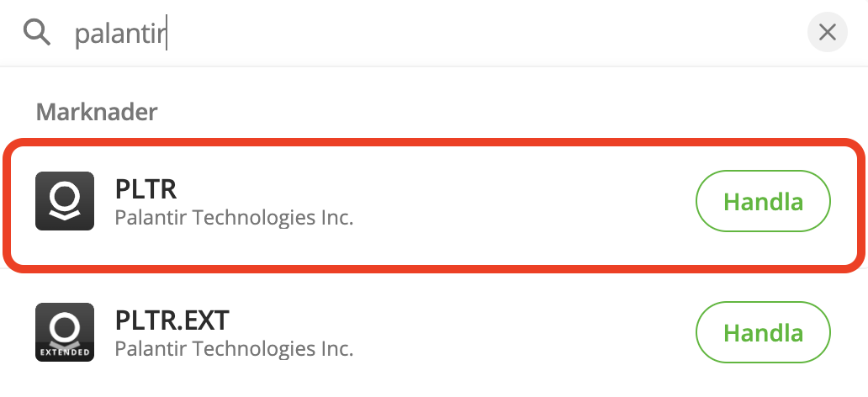This screenshot has height=397, width=868.
Task: Click the circle emblem in the PLTR logo
Action: pyautogui.click(x=64, y=193)
